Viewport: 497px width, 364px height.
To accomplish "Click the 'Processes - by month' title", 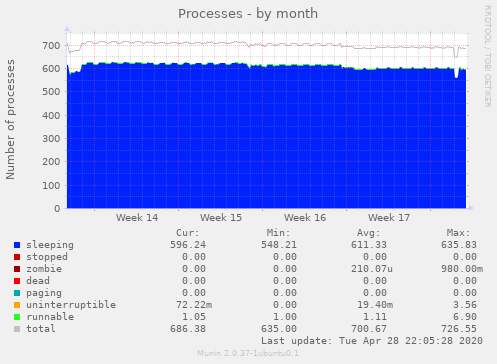I will click(248, 14).
